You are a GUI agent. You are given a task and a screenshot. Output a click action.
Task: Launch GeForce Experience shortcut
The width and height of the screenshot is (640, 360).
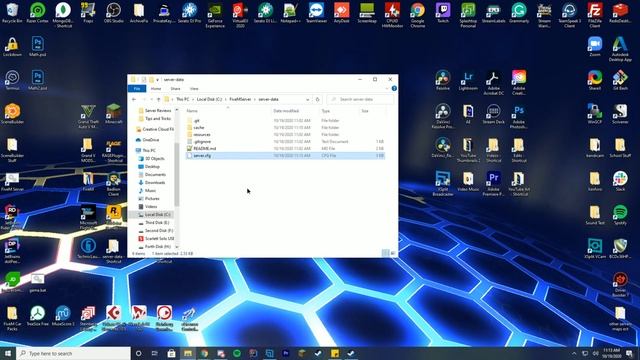click(215, 15)
